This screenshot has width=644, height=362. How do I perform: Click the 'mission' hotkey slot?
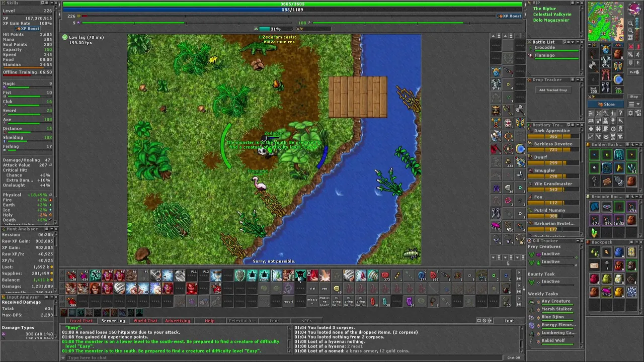pyautogui.click(x=312, y=302)
